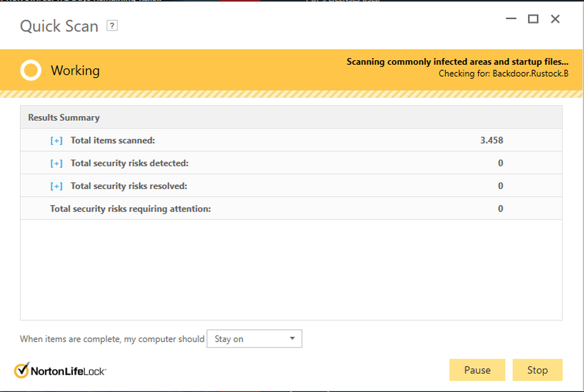Click the Checking for Backdoor.Rustock.B text
Screen dimensions: 584x392
tap(503, 74)
